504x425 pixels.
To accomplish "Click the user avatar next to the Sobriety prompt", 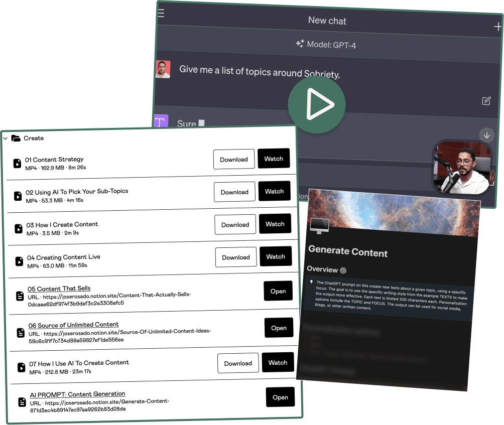I will [163, 69].
